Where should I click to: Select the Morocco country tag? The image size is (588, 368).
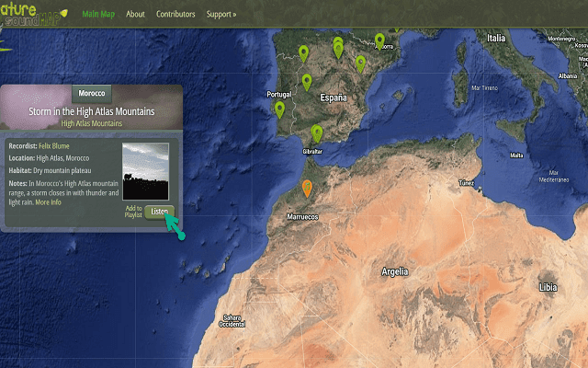91,94
